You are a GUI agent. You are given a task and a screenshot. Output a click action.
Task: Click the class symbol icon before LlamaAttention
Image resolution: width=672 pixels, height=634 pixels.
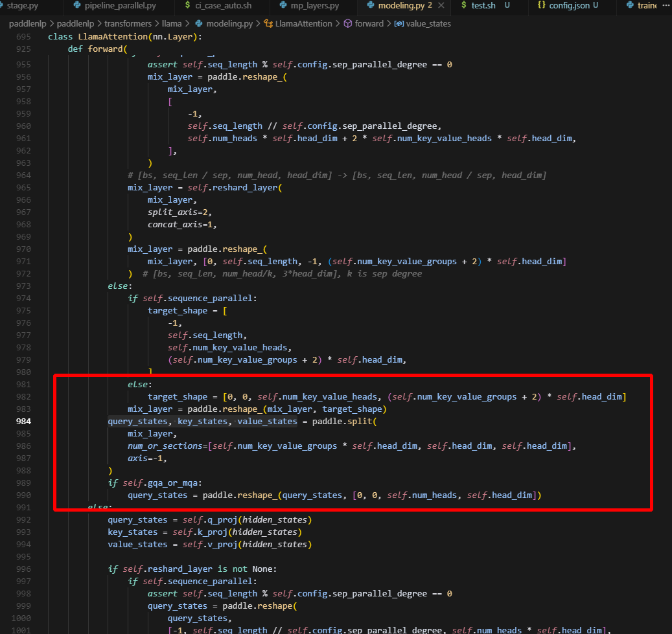tap(268, 23)
